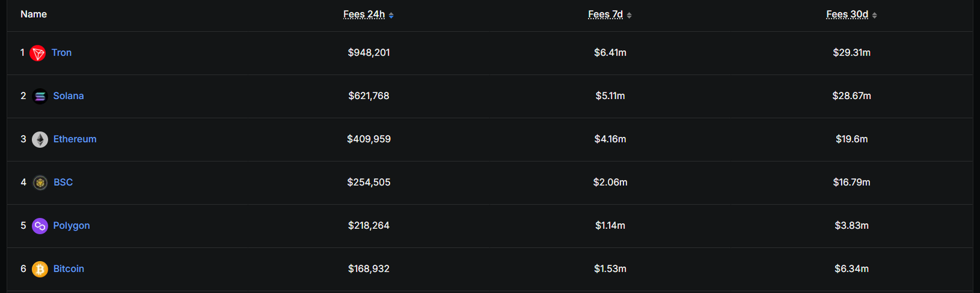The image size is (980, 293).
Task: Sort by Fees 7d arrow icon
Action: pos(629,15)
